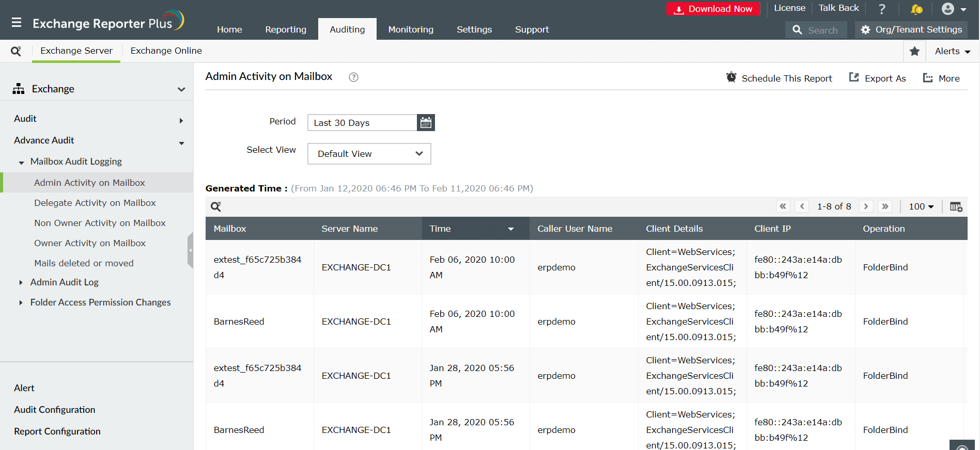Open the License link
The height and width of the screenshot is (450, 980).
pyautogui.click(x=789, y=8)
